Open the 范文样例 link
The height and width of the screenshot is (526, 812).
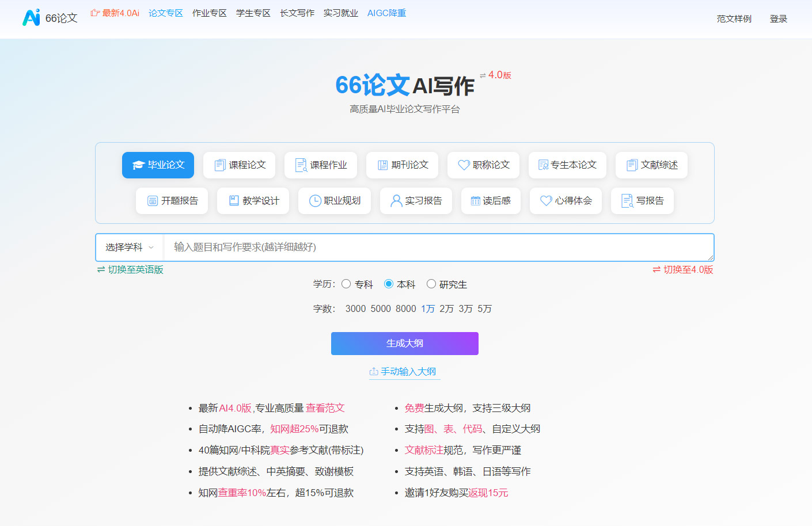734,19
